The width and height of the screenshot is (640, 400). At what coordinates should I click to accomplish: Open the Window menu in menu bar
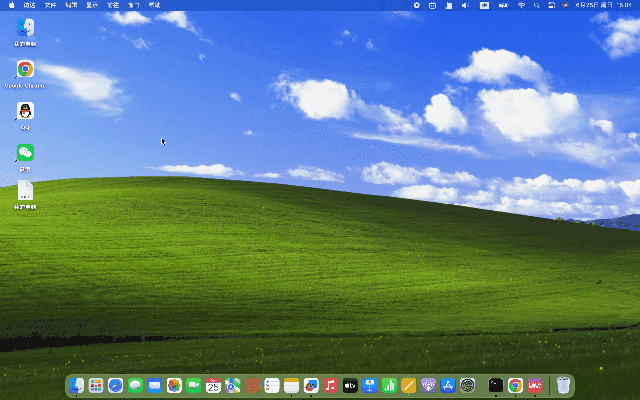(x=134, y=5)
